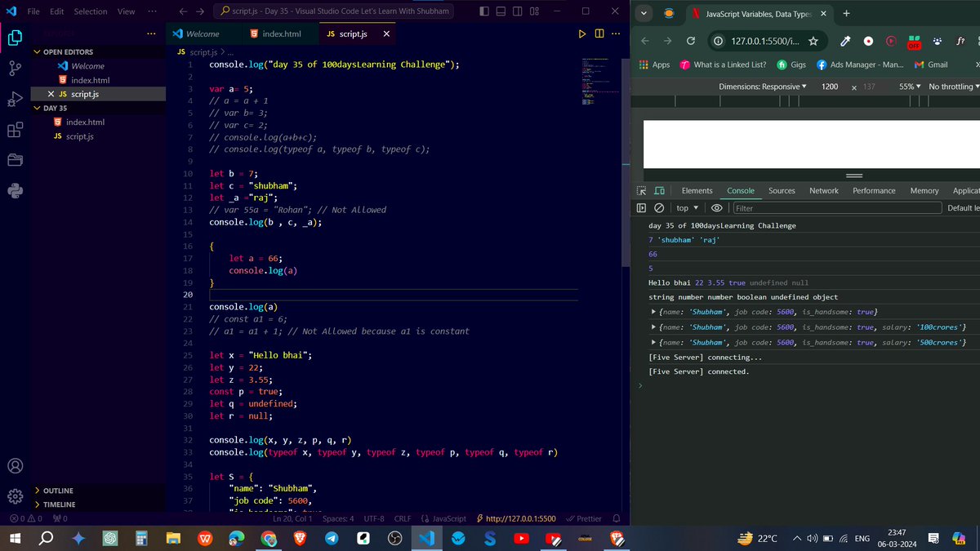The width and height of the screenshot is (980, 551).
Task: Open the Windows Start menu
Action: (15, 539)
